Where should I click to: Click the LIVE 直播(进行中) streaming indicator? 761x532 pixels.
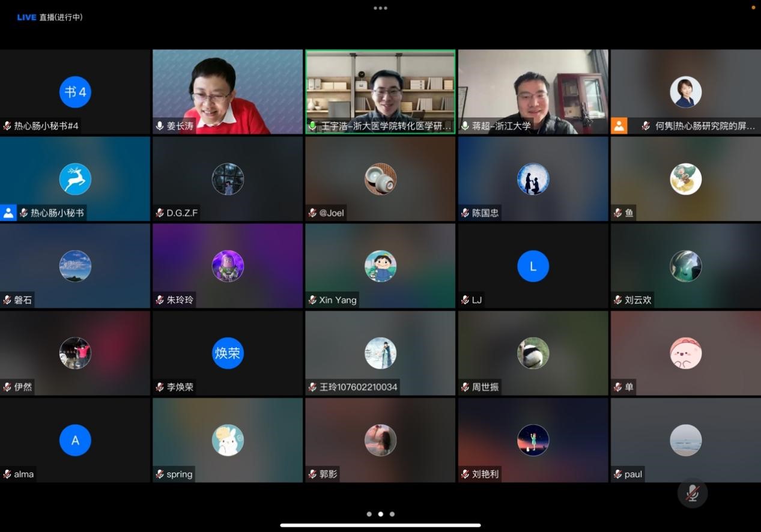(50, 17)
